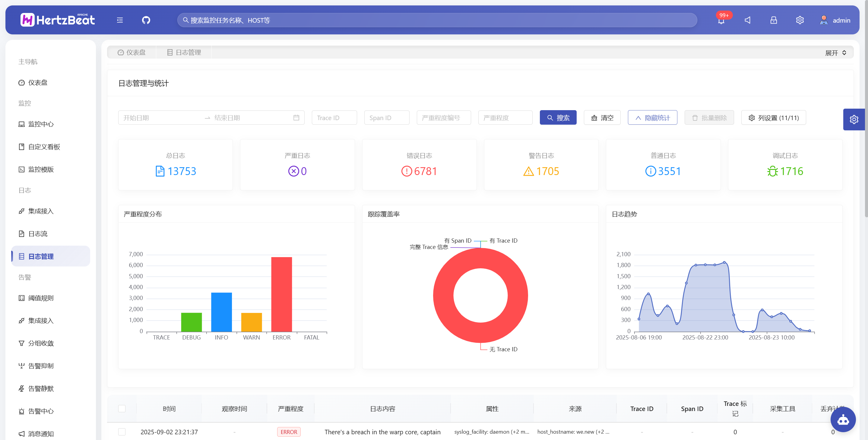
Task: Click the 搜索 search button
Action: pos(558,118)
